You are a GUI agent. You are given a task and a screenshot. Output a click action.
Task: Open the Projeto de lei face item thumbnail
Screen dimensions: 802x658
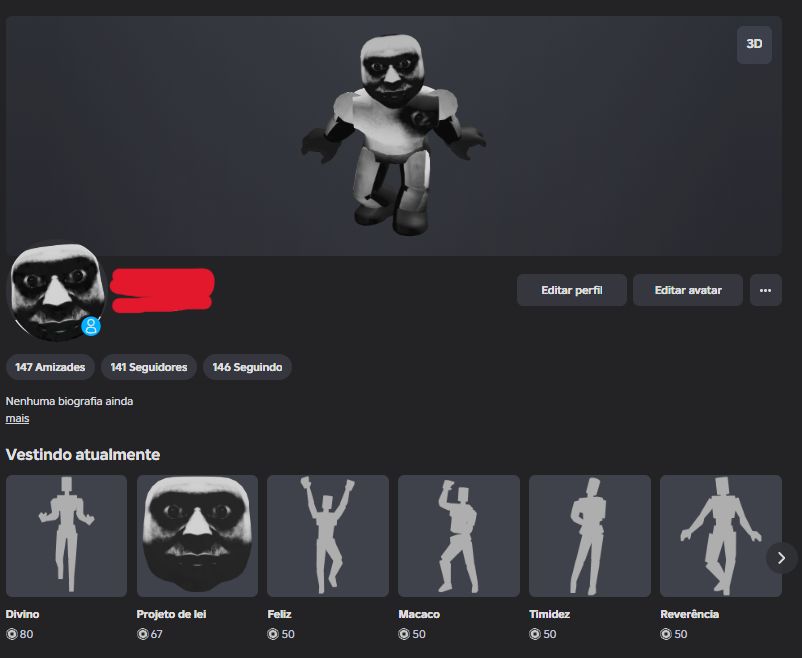[x=197, y=536]
